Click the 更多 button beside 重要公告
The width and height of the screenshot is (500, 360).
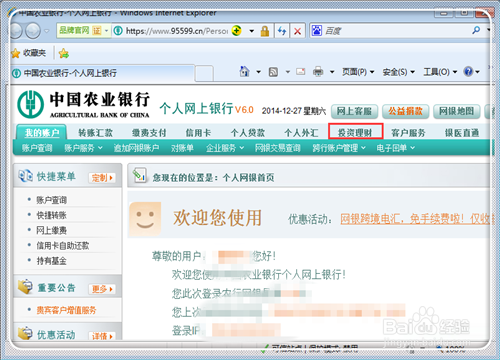[x=102, y=289]
